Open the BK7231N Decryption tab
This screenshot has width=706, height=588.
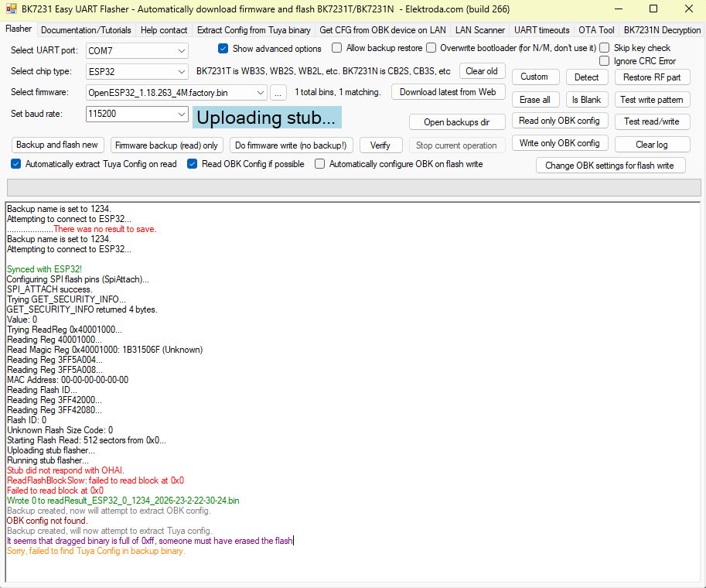662,29
